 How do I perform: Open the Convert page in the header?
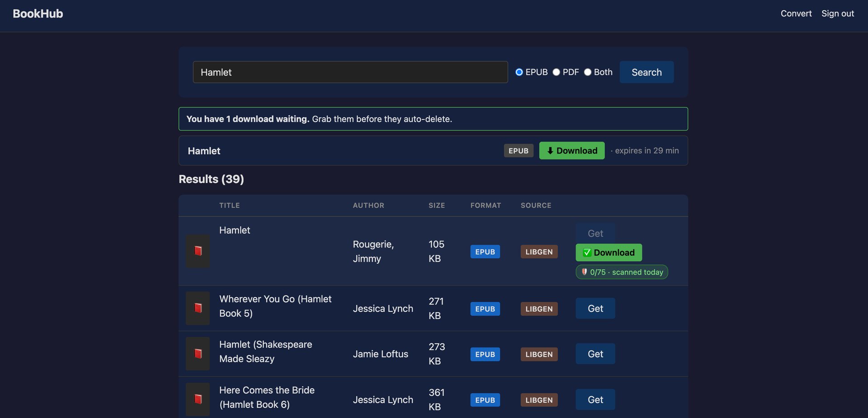tap(796, 14)
